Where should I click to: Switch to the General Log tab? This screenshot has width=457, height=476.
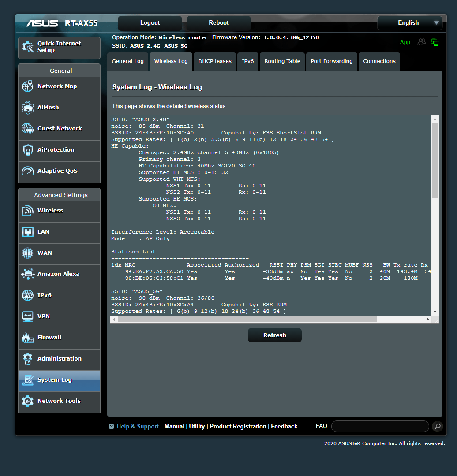click(127, 61)
